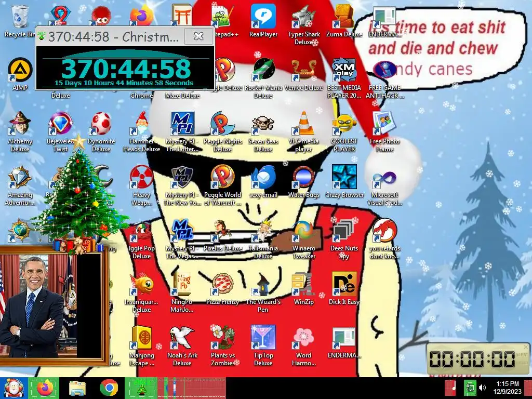Launch RealPlayer from the desktop
532x399 pixels.
pos(263,20)
